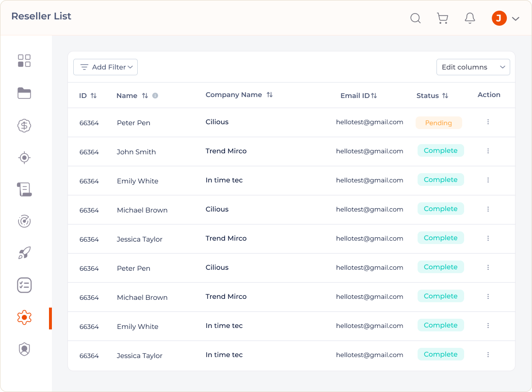Image resolution: width=532 pixels, height=392 pixels.
Task: Click the Action column header
Action: pyautogui.click(x=489, y=95)
